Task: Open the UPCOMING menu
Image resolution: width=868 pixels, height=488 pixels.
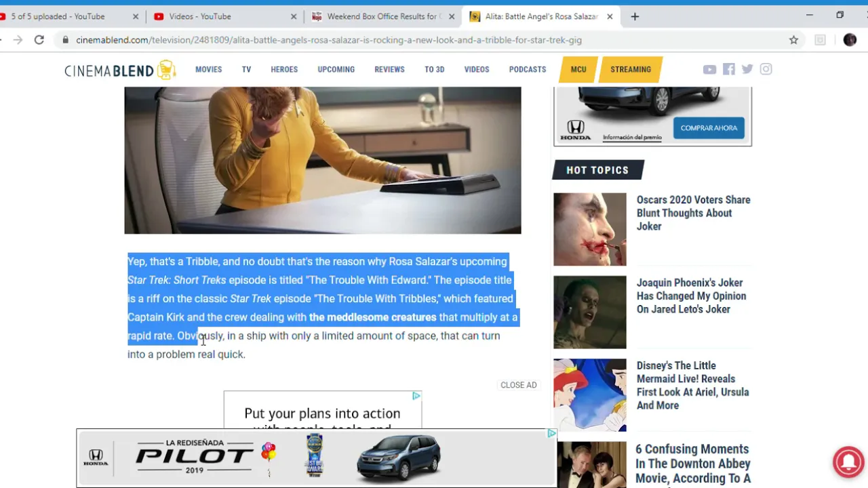Action: pos(336,69)
